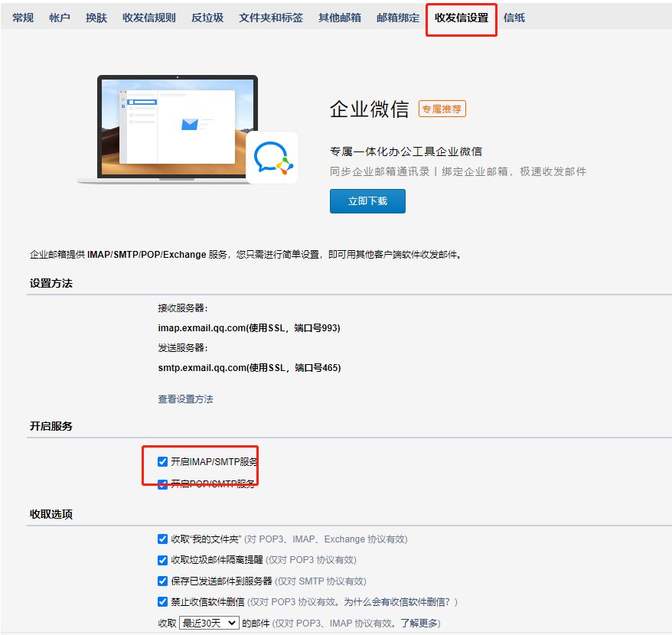
Task: Open the 其他邮箱 tab
Action: (x=339, y=17)
